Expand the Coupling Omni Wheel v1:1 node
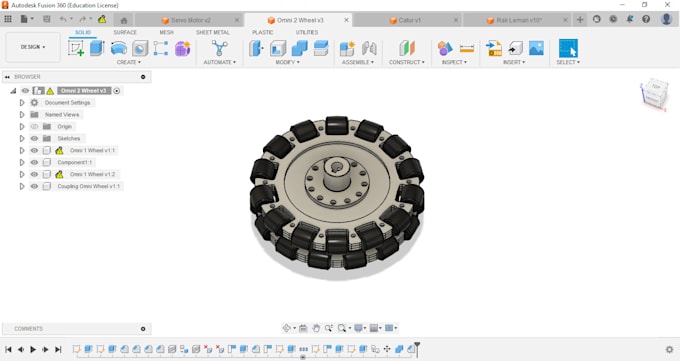Image resolution: width=680 pixels, height=361 pixels. pyautogui.click(x=22, y=186)
